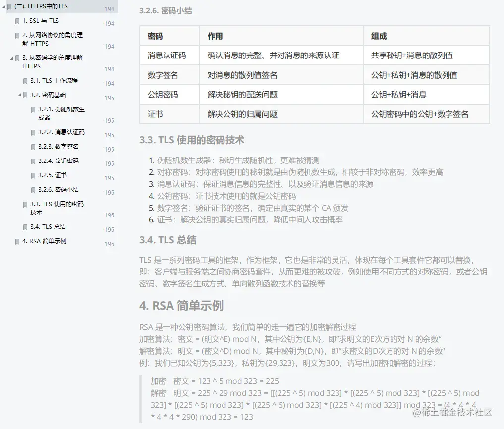Collapse the "3.2. 密码基础" bookmark branch
504x429 pixels.
click(20, 95)
